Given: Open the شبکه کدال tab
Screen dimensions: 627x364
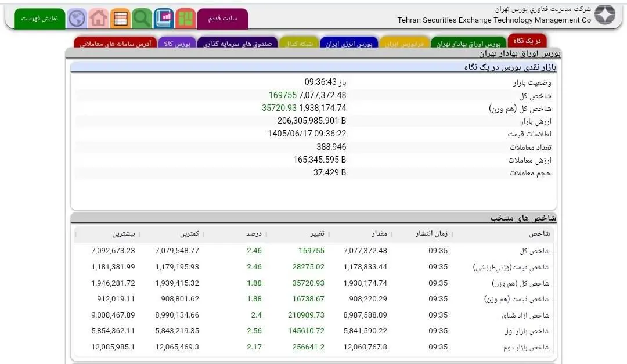Looking at the screenshot, I should 299,43.
